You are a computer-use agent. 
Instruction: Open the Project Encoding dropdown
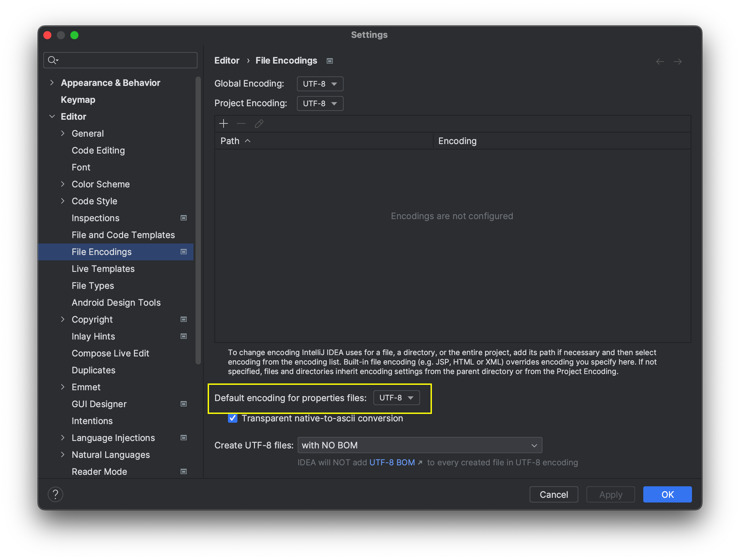coord(320,103)
